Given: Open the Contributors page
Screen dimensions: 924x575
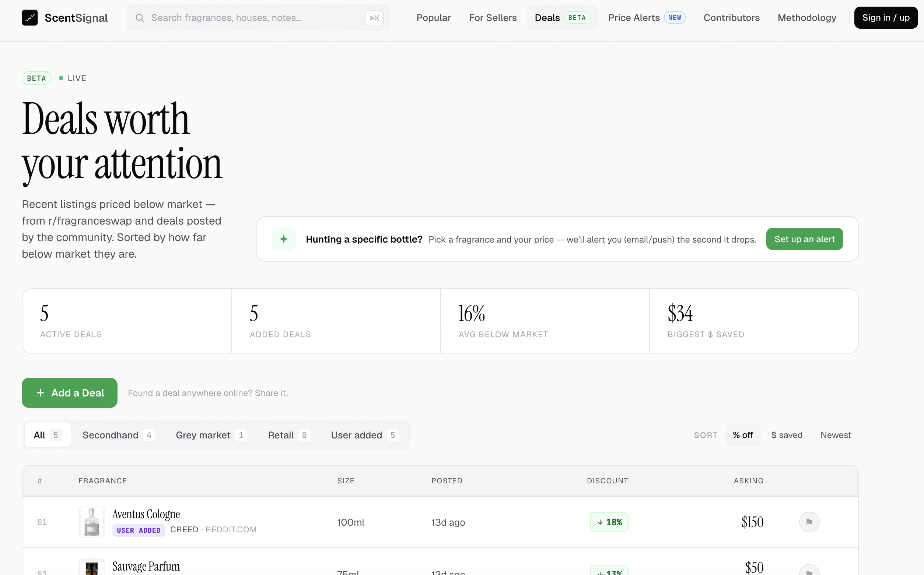Looking at the screenshot, I should point(731,18).
